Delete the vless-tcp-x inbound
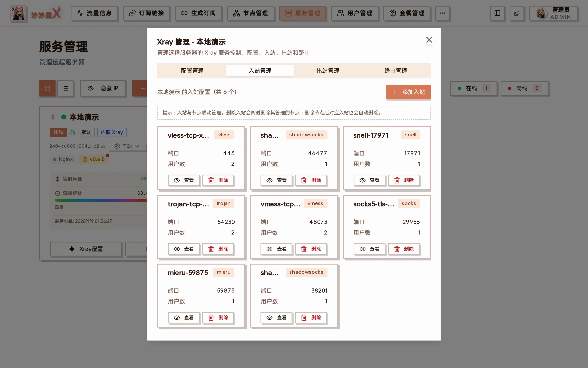The width and height of the screenshot is (588, 368). (x=218, y=180)
